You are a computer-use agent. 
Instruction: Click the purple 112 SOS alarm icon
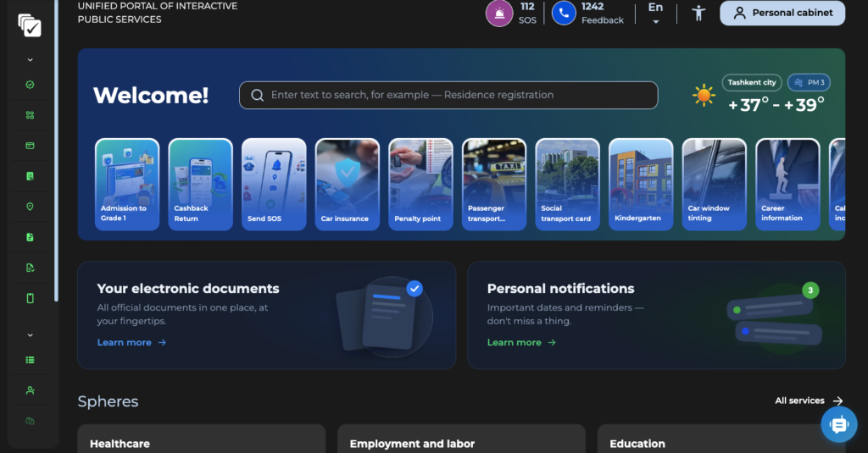click(x=499, y=14)
